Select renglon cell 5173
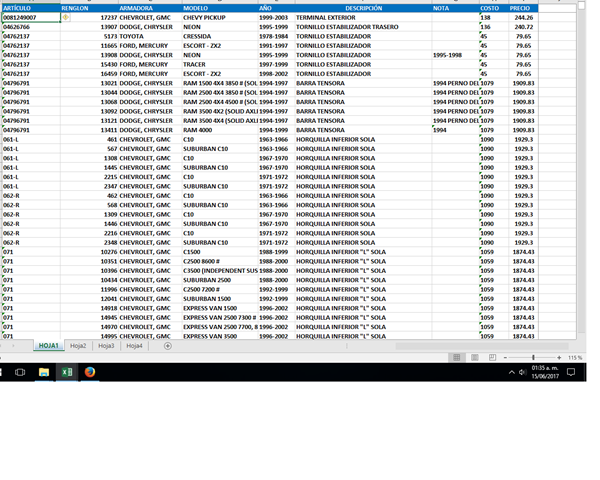The height and width of the screenshot is (480, 600). [89, 36]
